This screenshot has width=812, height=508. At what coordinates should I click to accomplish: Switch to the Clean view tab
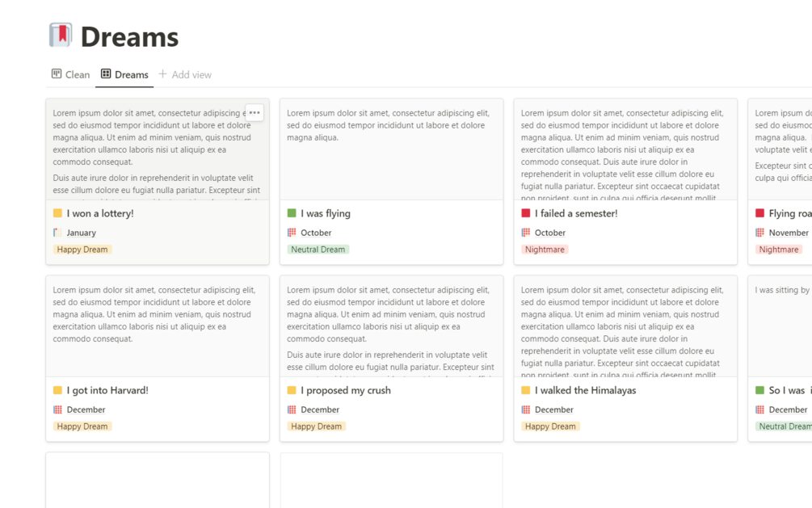(x=70, y=74)
